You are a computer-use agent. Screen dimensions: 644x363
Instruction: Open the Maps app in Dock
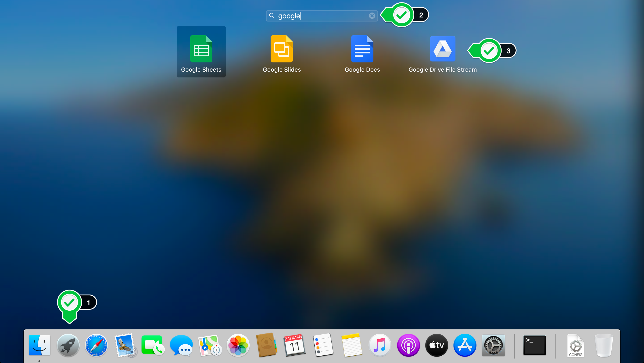click(210, 345)
